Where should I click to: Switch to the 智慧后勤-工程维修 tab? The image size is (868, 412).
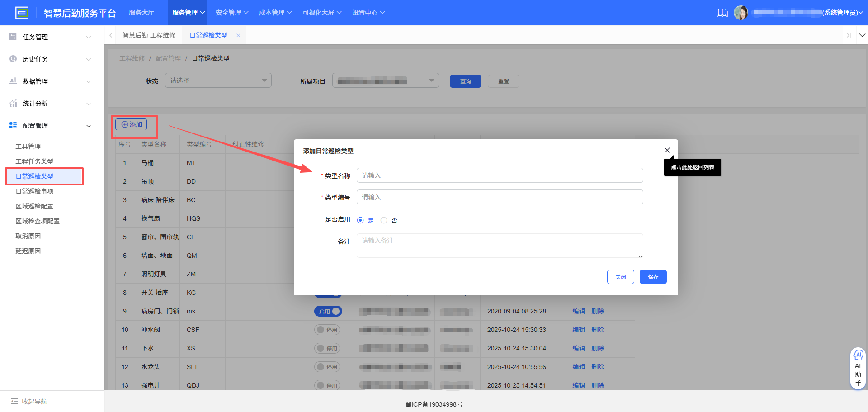click(x=149, y=34)
